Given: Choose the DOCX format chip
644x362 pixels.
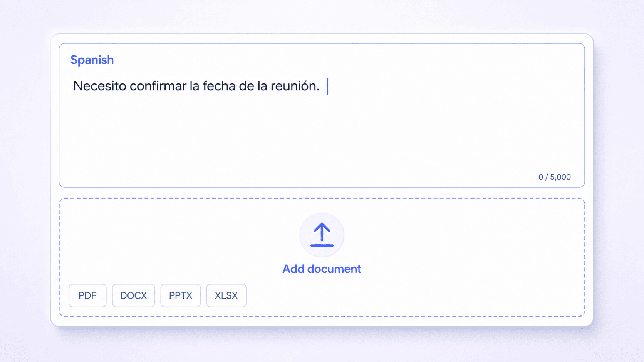Looking at the screenshot, I should 133,295.
